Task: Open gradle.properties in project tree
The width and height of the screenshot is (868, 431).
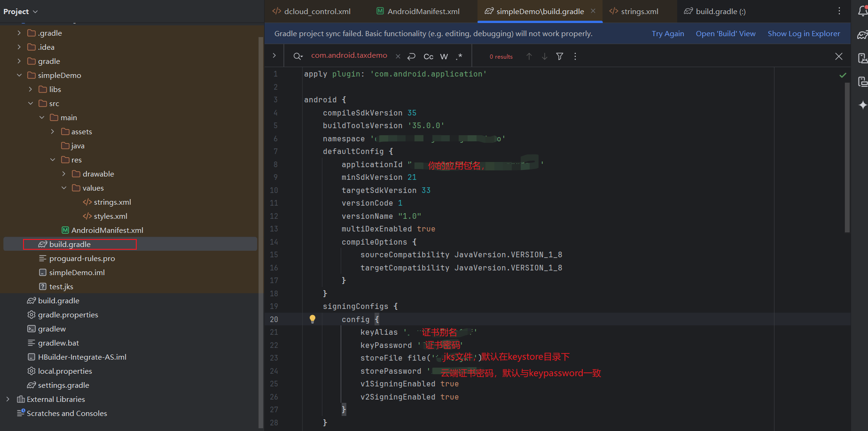Action: (68, 315)
